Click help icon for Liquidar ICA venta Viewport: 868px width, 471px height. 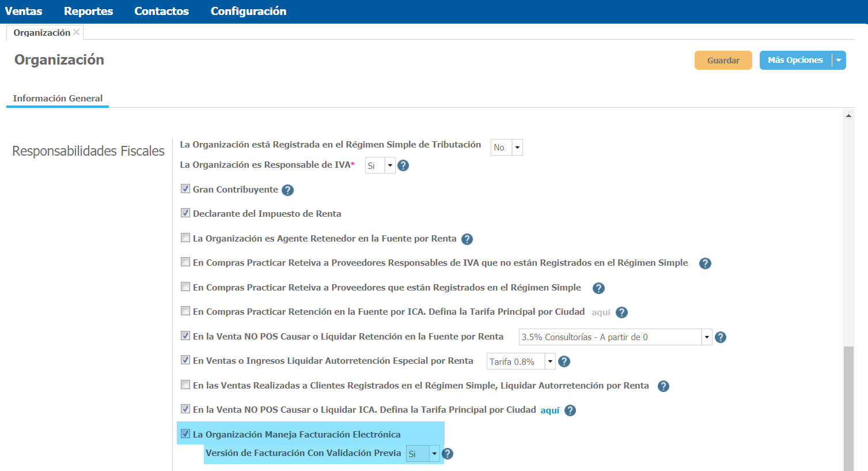tap(570, 410)
